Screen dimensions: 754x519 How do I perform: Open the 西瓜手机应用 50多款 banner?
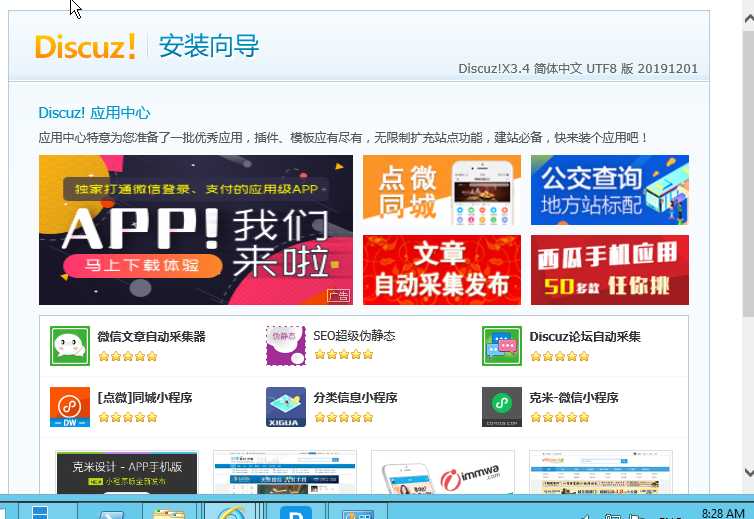[x=610, y=270]
